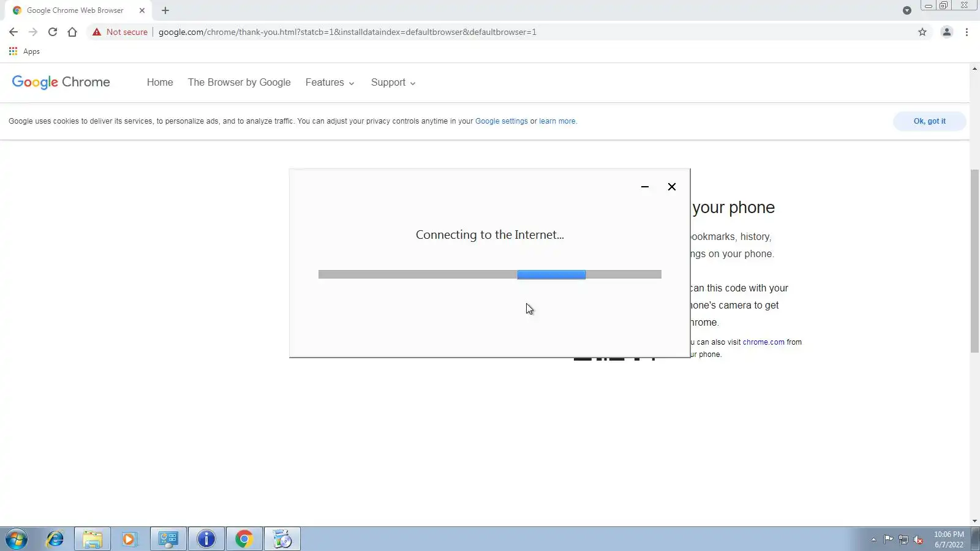Click the Google settings link
This screenshot has height=551, width=980.
(x=502, y=121)
